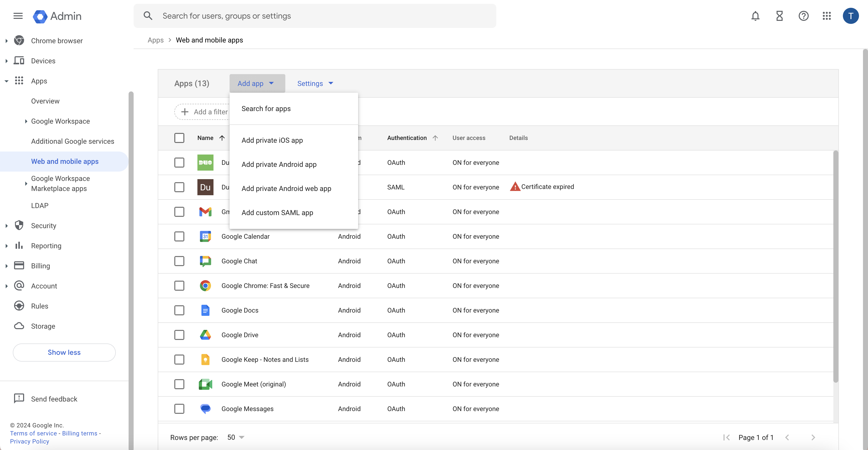Click the Show less sidebar button
The image size is (868, 450).
coord(64,352)
